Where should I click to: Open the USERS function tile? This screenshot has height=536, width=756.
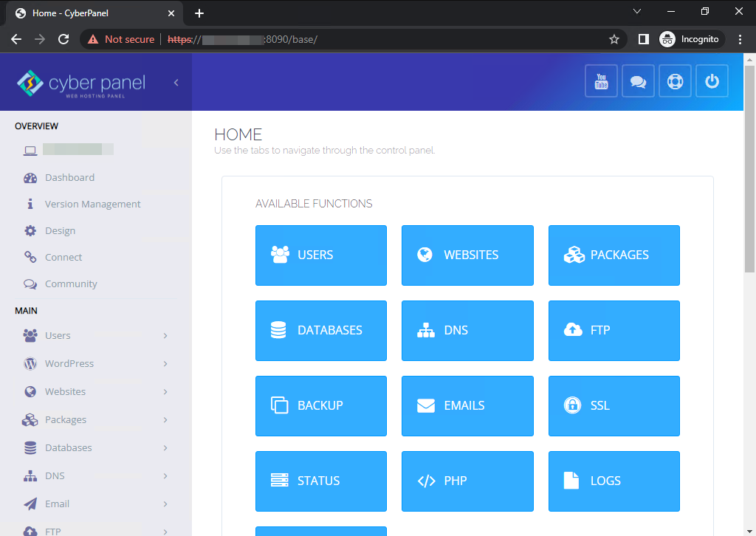320,255
